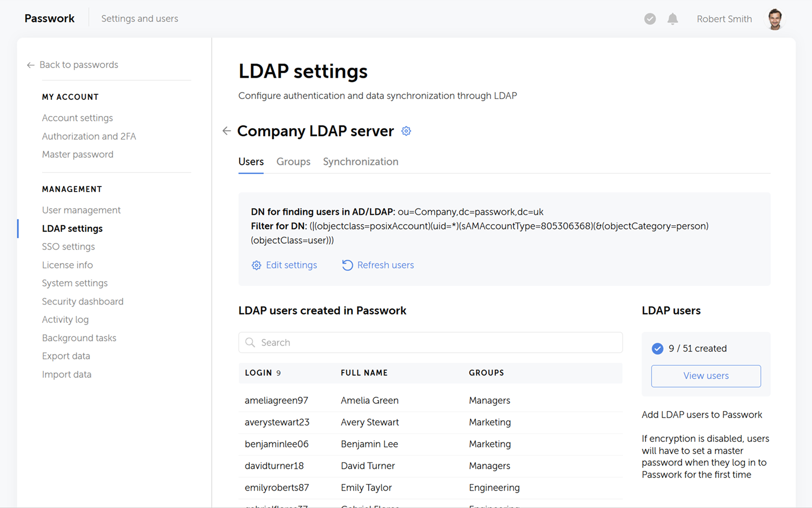
Task: Open Security dashboard
Action: pyautogui.click(x=82, y=301)
